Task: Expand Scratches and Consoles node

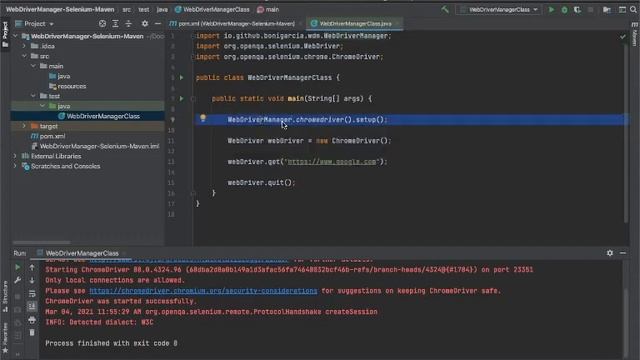Action: (x=15, y=166)
